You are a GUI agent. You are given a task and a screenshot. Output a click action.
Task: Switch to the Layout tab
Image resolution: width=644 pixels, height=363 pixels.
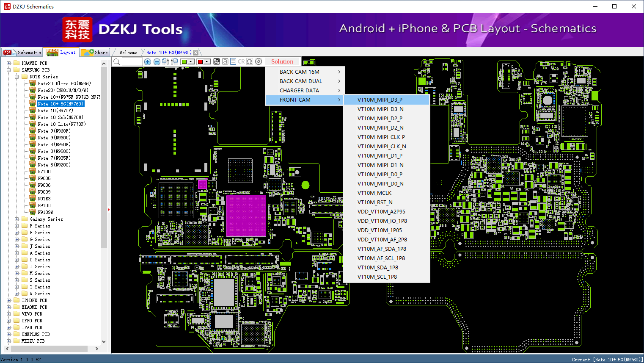point(61,52)
